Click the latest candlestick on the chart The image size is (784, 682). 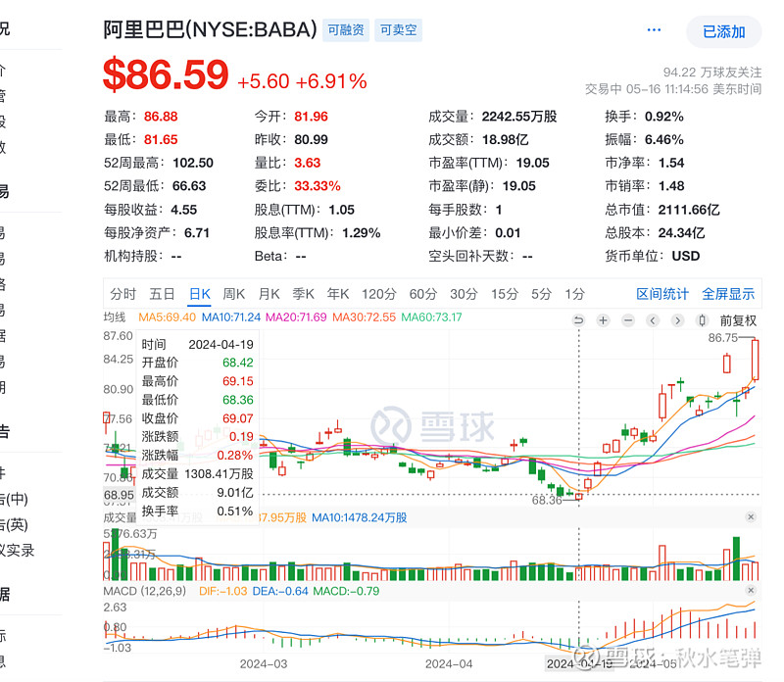[x=755, y=360]
